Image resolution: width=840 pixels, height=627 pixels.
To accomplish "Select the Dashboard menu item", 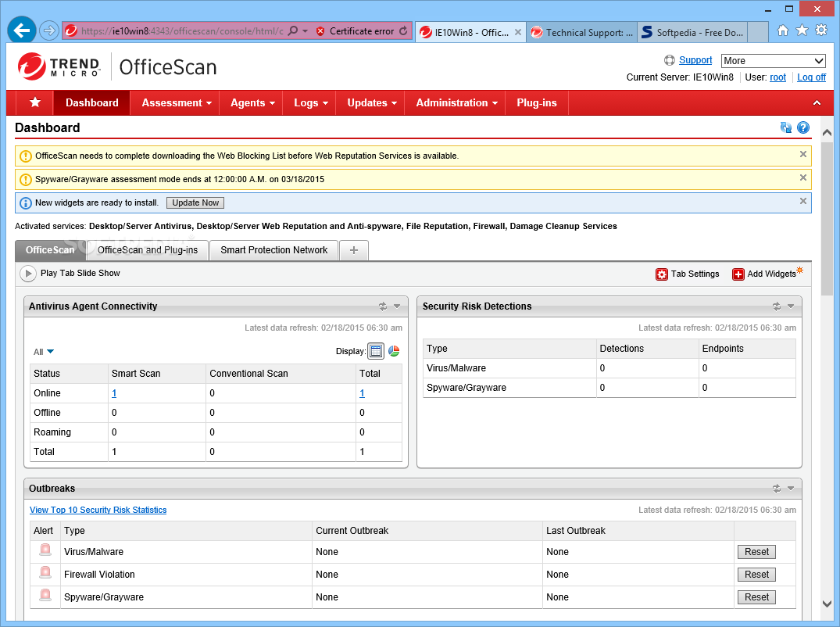I will point(91,103).
